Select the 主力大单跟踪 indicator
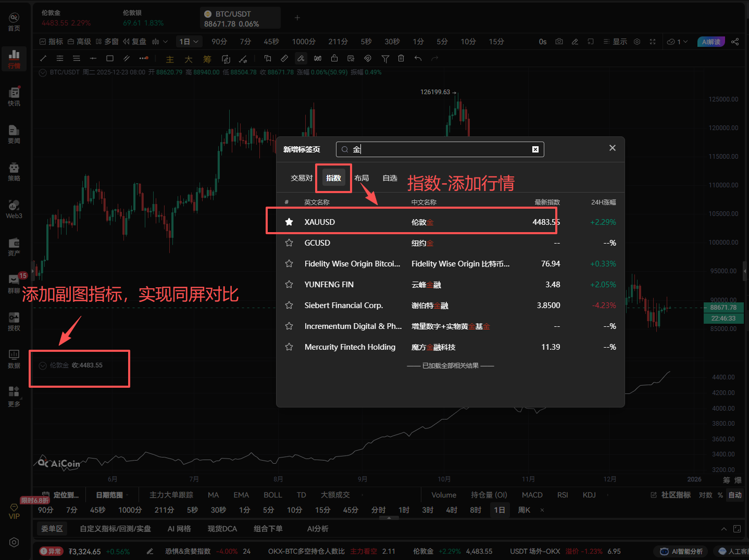 click(171, 495)
